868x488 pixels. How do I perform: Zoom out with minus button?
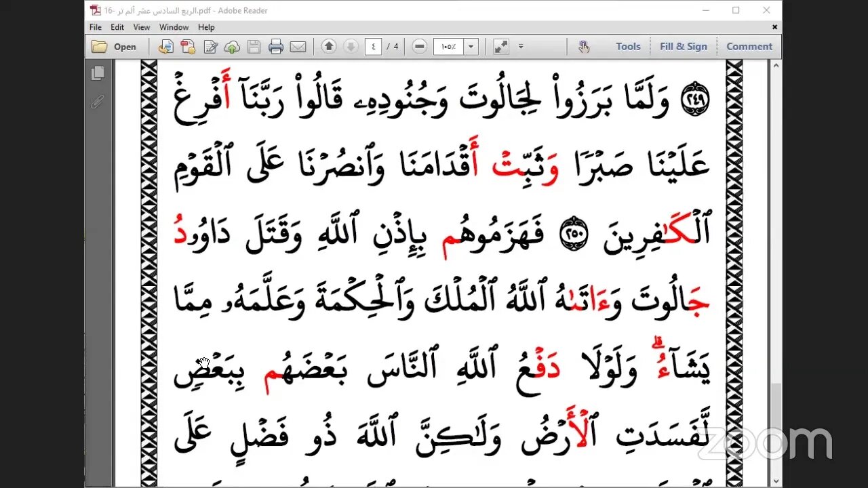point(420,47)
